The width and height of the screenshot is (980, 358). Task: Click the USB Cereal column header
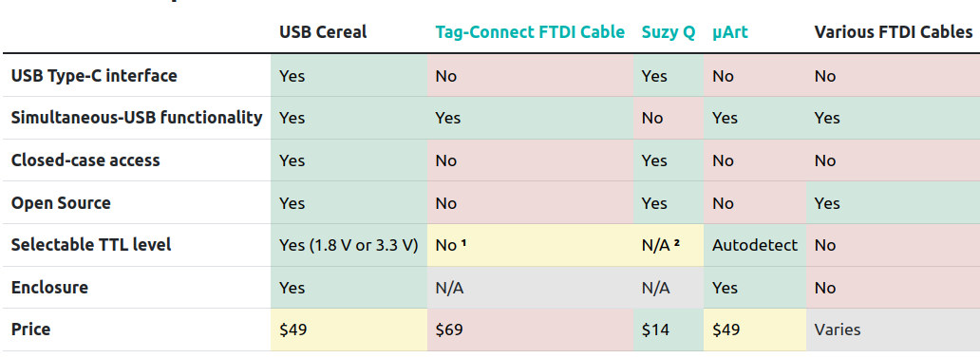[323, 32]
